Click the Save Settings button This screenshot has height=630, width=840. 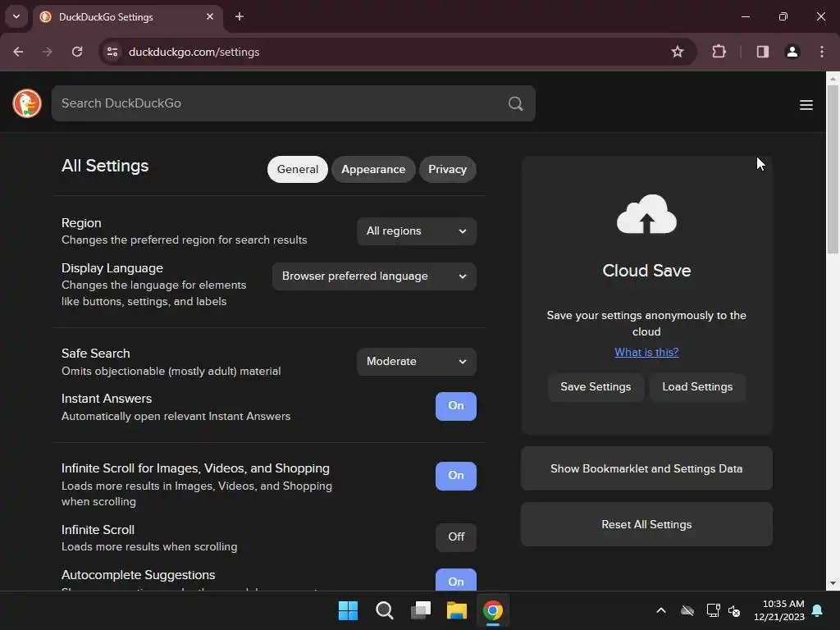[x=596, y=387]
